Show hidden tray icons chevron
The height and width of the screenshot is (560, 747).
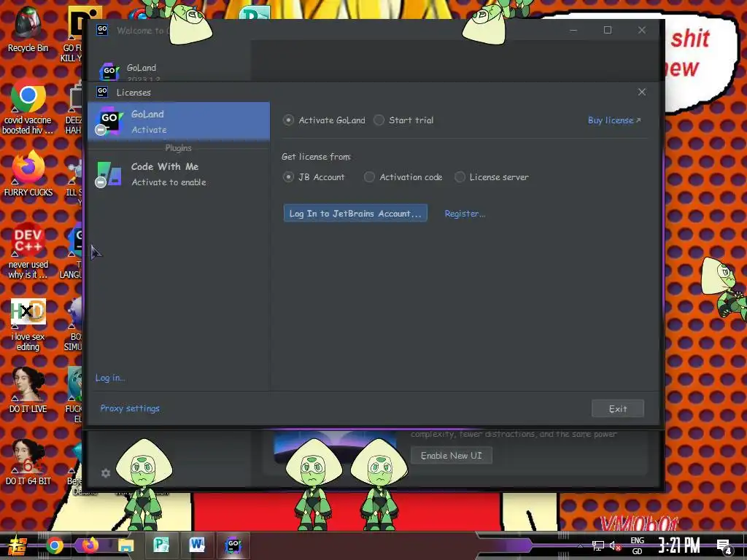pos(580,545)
